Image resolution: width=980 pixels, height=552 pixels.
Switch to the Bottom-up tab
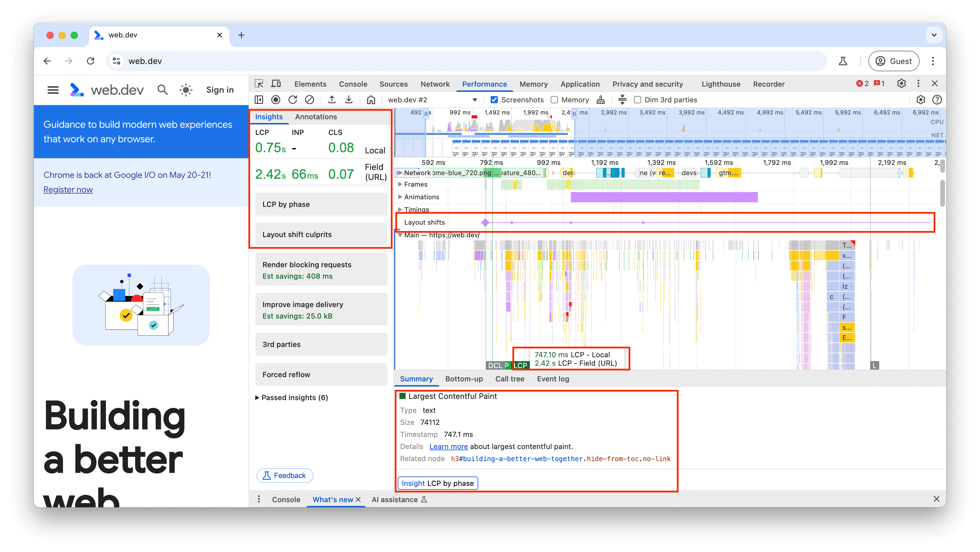point(463,378)
